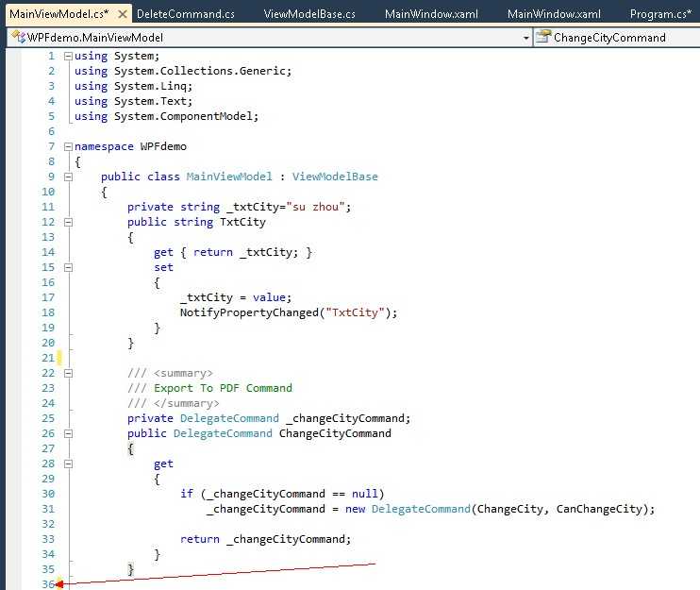Viewport: 700px width, 590px height.
Task: Click "using System.Linq;" on line 3
Action: coord(133,86)
